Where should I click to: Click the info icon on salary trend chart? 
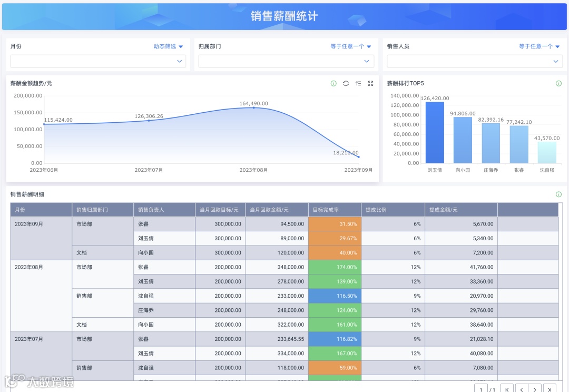(333, 83)
